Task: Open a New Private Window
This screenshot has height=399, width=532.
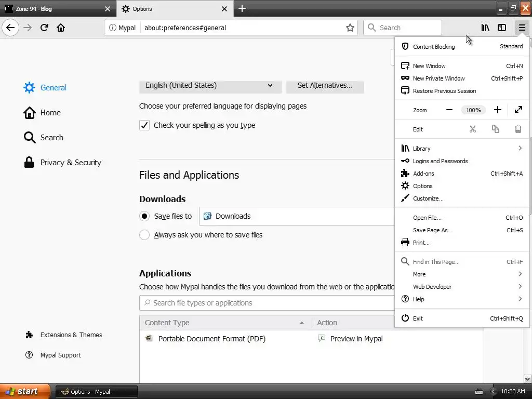Action: tap(462, 78)
